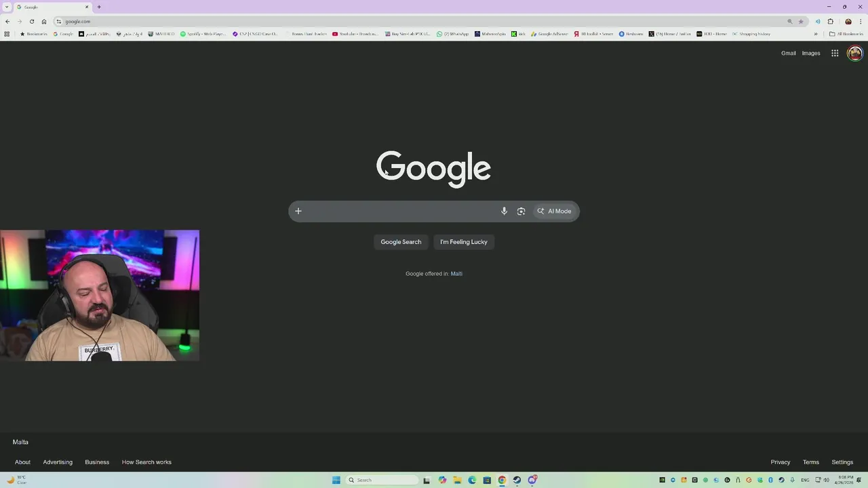
Task: Open Microsoft Store from the taskbar
Action: pyautogui.click(x=487, y=480)
